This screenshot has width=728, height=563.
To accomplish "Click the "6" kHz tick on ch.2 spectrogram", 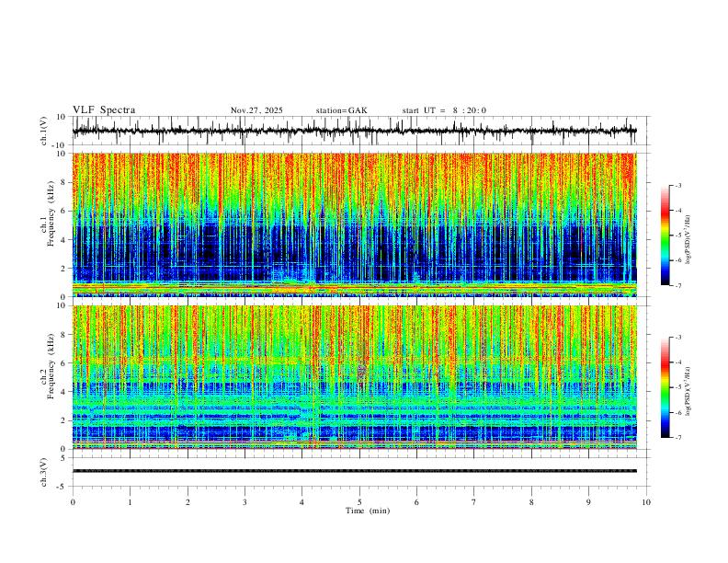I will 64,363.
